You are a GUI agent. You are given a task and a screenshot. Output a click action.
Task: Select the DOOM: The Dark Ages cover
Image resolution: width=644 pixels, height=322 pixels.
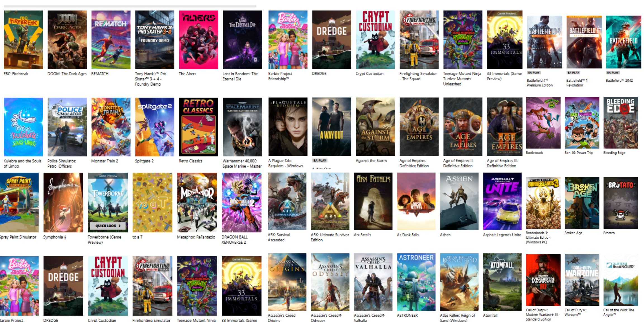(x=67, y=40)
